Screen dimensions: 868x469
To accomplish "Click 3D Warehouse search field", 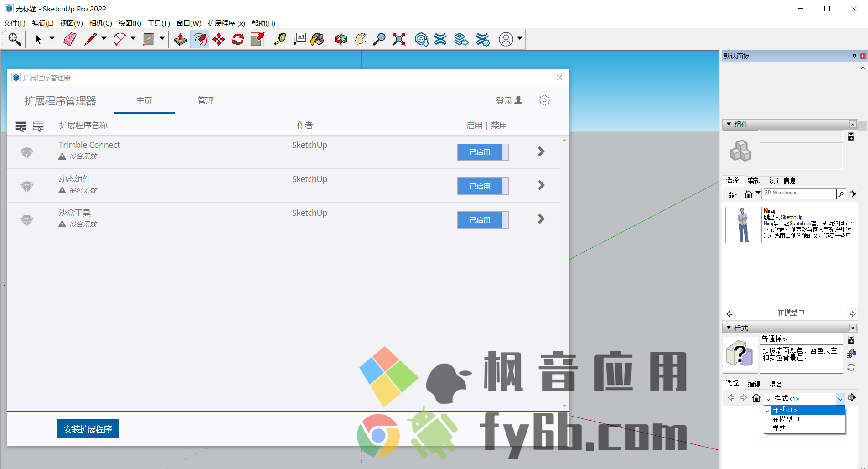I will pos(800,193).
